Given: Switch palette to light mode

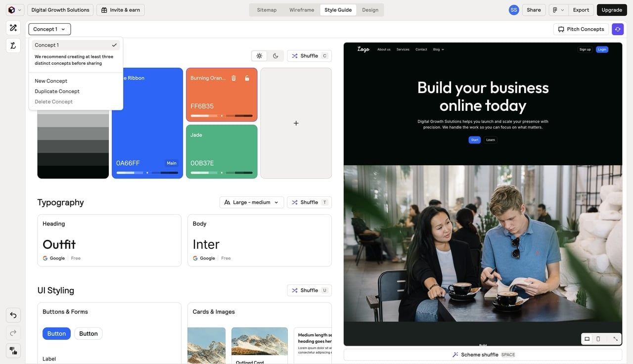Looking at the screenshot, I should tap(259, 56).
